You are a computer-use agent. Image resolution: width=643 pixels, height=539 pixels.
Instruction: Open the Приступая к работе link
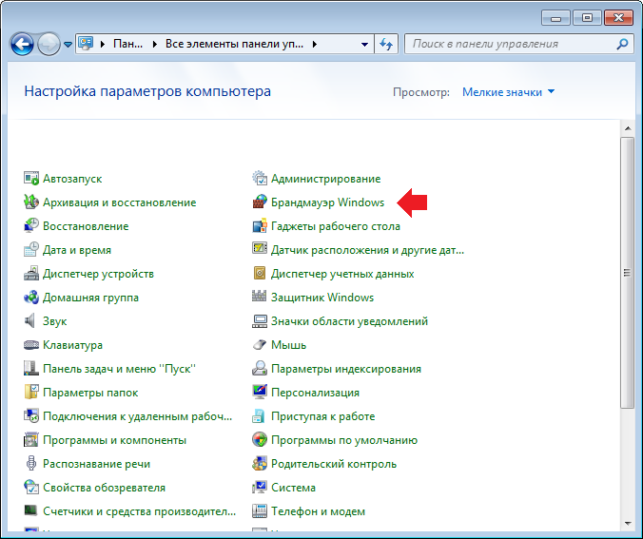point(323,416)
